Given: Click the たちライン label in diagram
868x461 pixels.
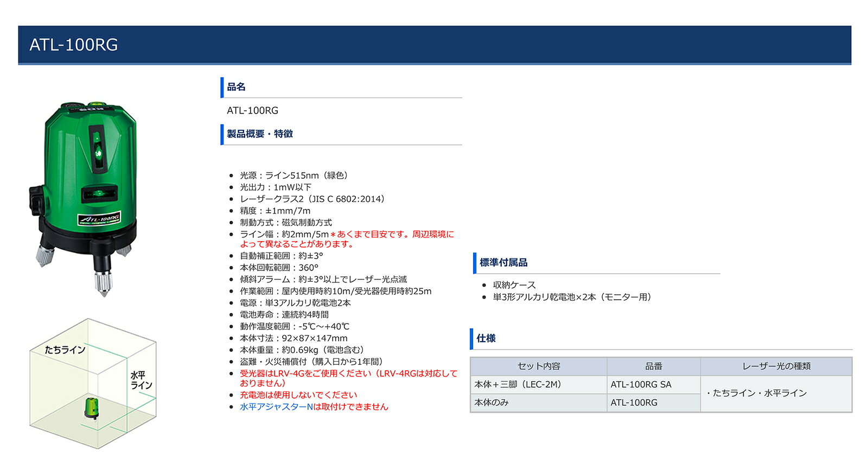Looking at the screenshot, I should point(65,350).
